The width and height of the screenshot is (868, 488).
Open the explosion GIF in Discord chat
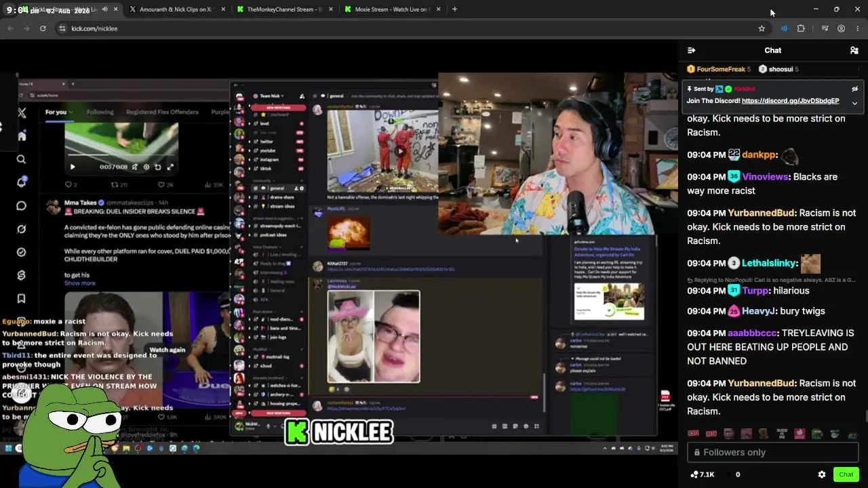349,235
